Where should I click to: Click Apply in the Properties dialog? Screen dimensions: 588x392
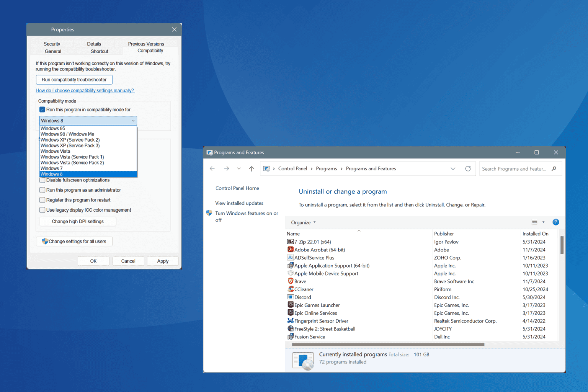tap(163, 261)
